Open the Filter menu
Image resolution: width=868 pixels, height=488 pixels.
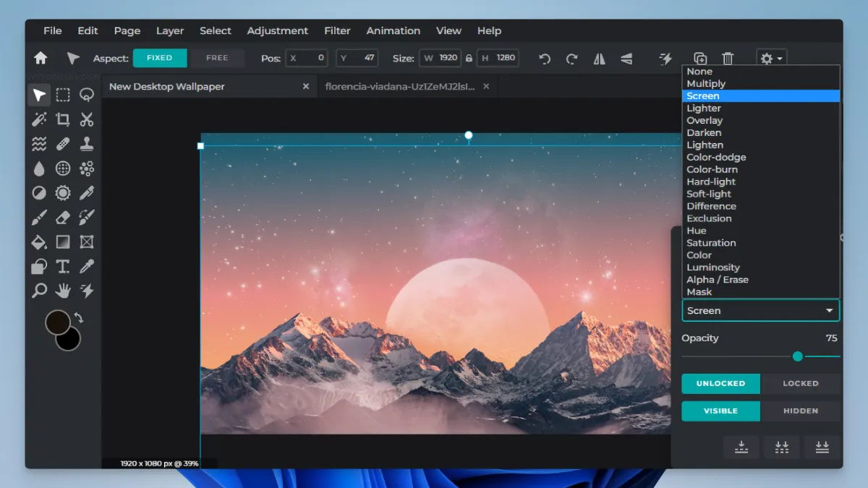[x=337, y=30]
